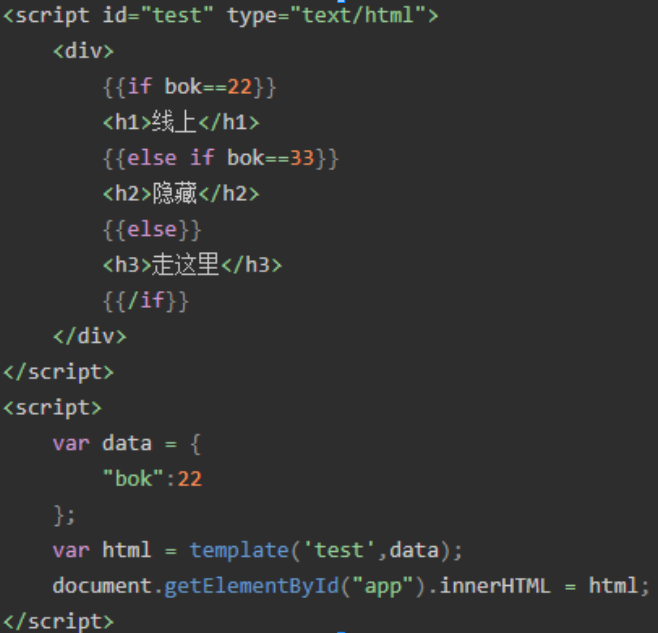The image size is (658, 633).
Task: Click the last closing </script> tag
Action: pyautogui.click(x=59, y=622)
